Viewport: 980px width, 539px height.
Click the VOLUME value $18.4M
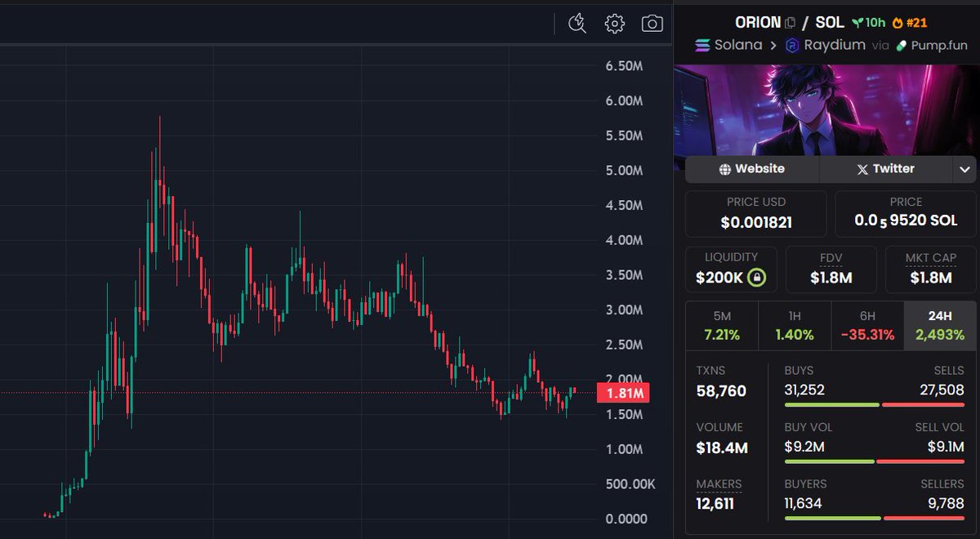722,448
